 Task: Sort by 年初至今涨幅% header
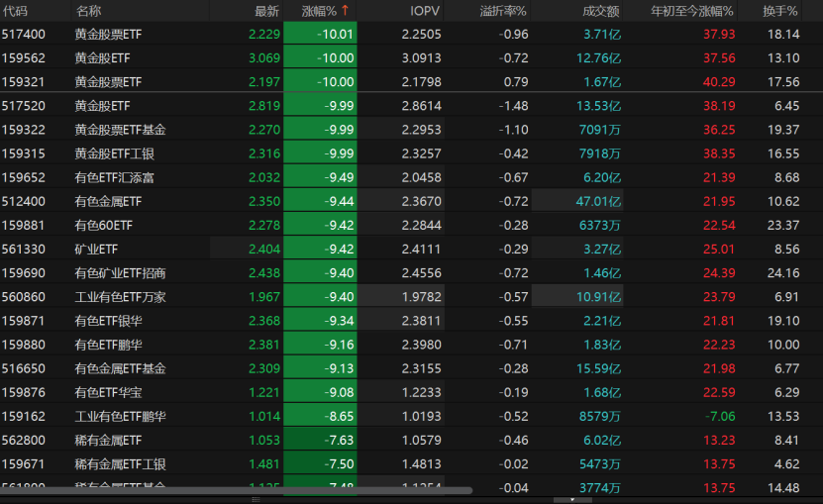[x=692, y=11]
